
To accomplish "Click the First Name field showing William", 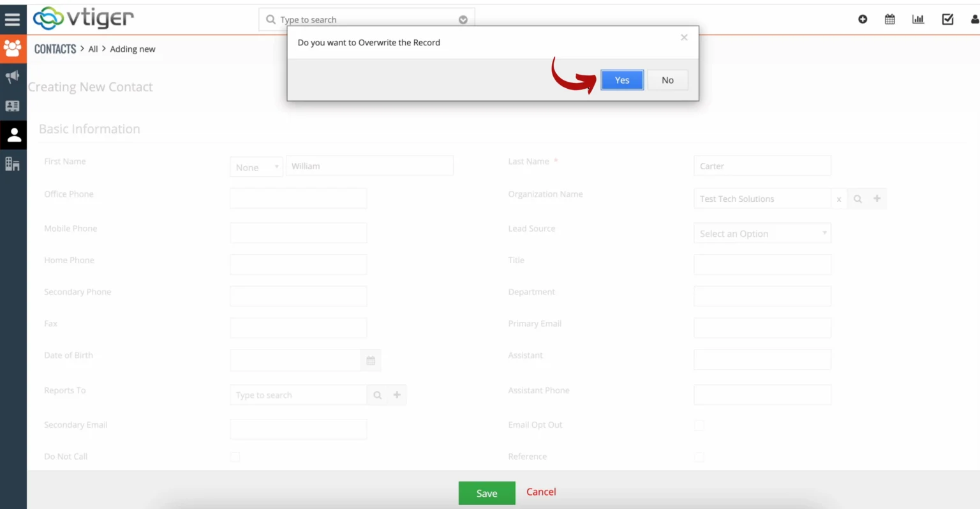I will 370,165.
